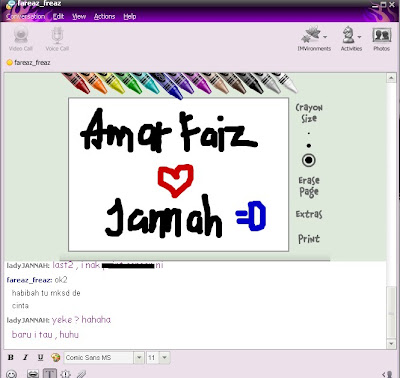Click message "baru i tau , huhu"
Viewport: 400px width, 378px height.
(x=45, y=334)
